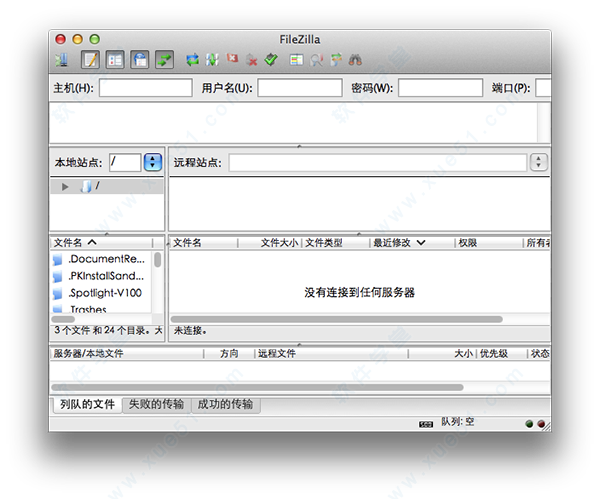Focus the 主机(H) host input field
The image size is (600, 499).
pyautogui.click(x=146, y=88)
